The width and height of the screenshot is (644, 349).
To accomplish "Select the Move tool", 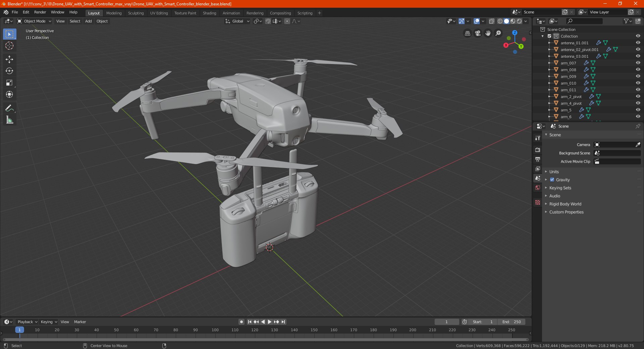I will (x=9, y=59).
